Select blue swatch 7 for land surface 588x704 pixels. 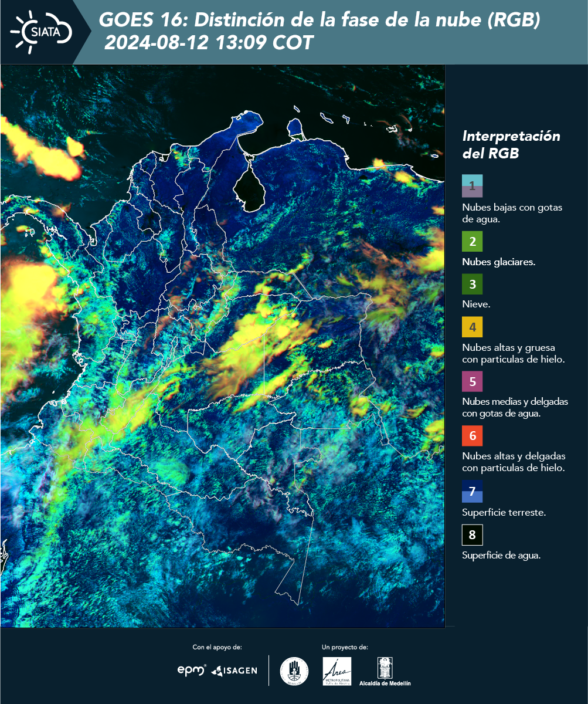(472, 491)
